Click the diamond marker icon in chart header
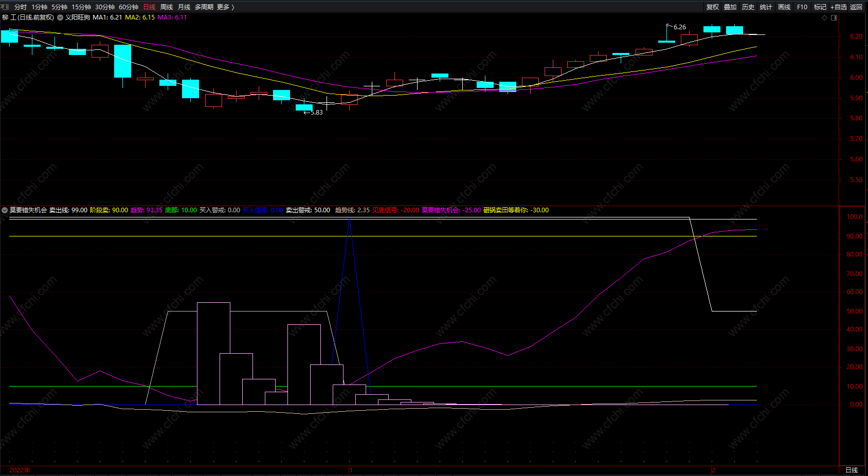This screenshot has height=476, width=868. pyautogui.click(x=825, y=17)
